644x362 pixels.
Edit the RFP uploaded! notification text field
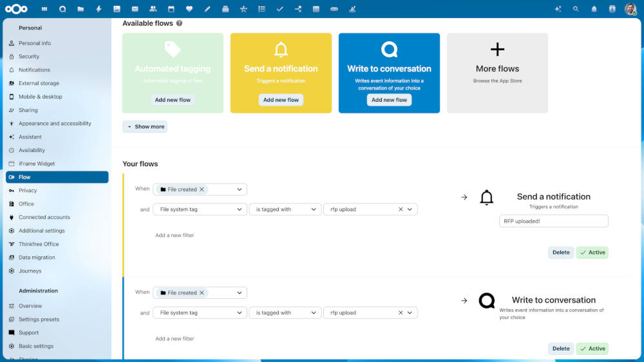554,221
